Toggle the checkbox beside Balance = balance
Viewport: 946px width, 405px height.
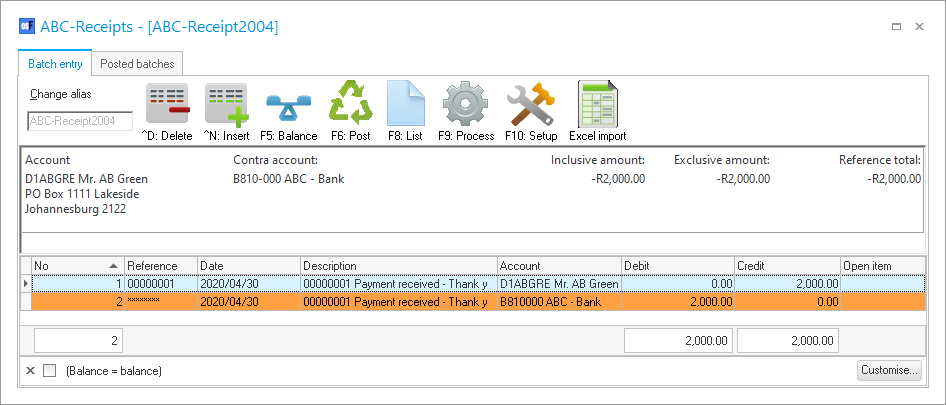[x=50, y=371]
